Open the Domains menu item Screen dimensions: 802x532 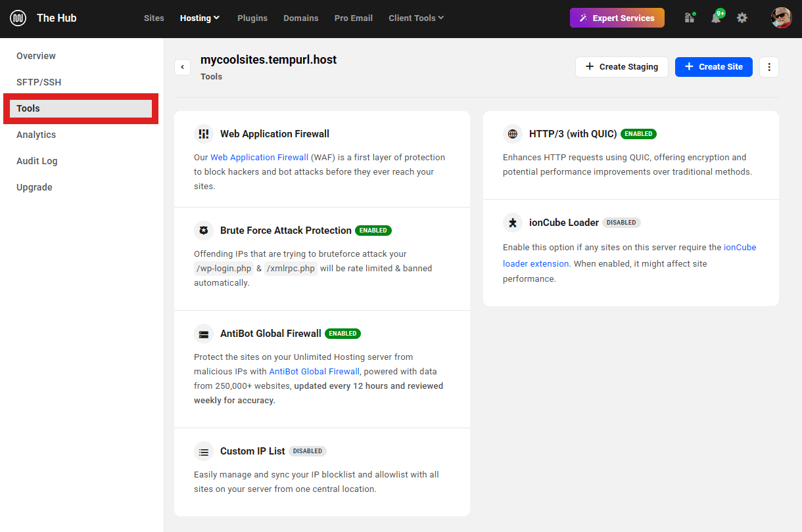pos(301,18)
